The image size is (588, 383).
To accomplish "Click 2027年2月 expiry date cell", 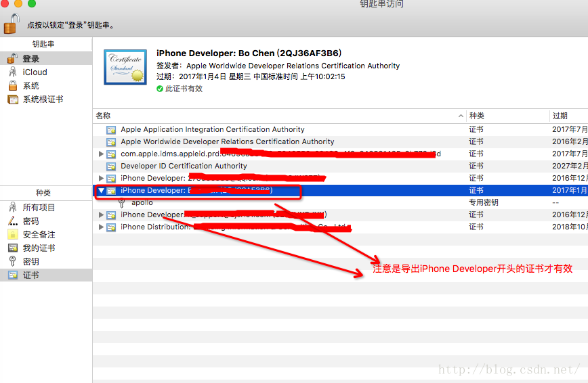I will [570, 166].
